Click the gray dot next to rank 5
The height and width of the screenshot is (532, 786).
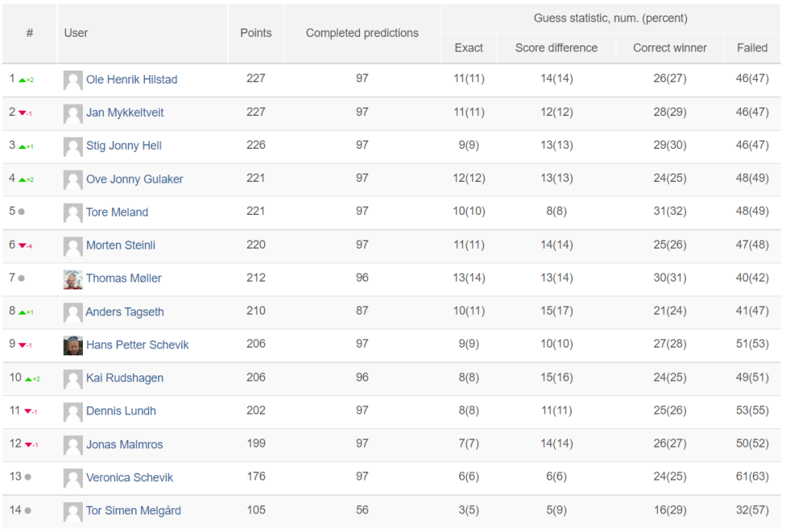[x=21, y=212]
